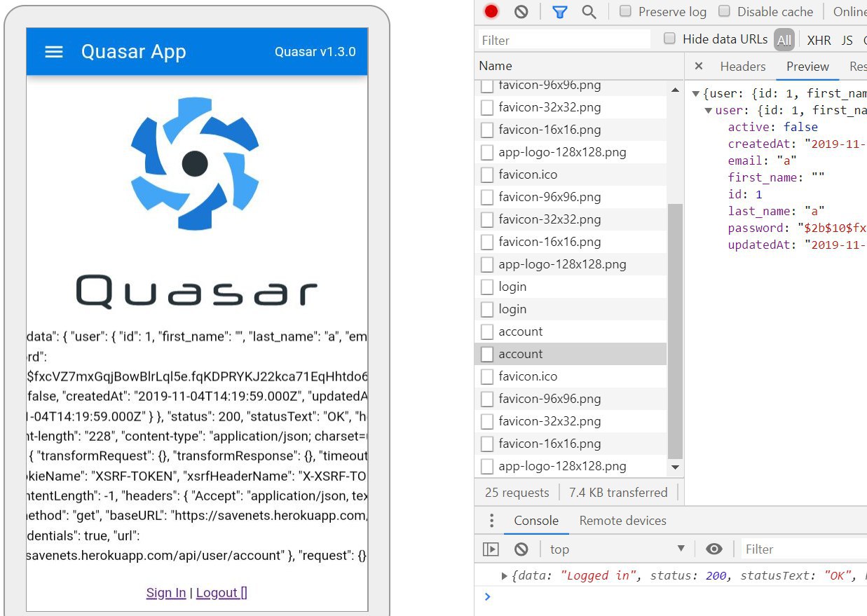The image size is (867, 616).
Task: Click the 'active: false' property
Action: pyautogui.click(x=772, y=127)
